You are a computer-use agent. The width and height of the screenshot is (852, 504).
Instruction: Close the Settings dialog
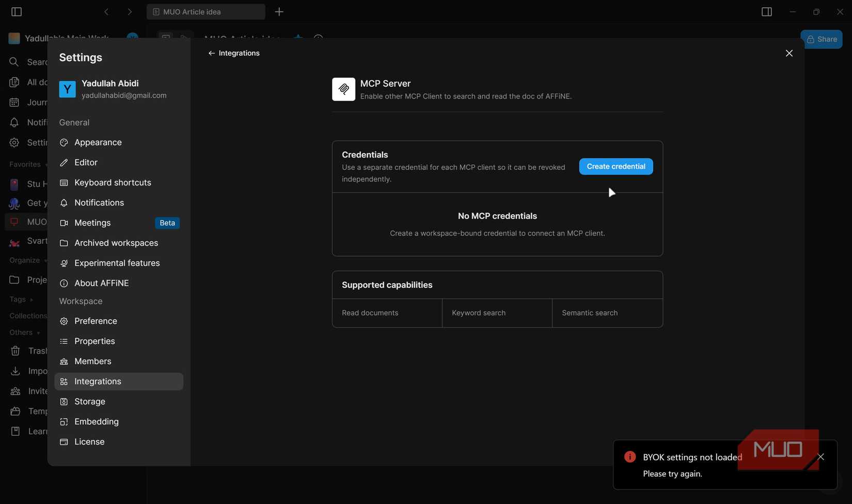pos(788,53)
